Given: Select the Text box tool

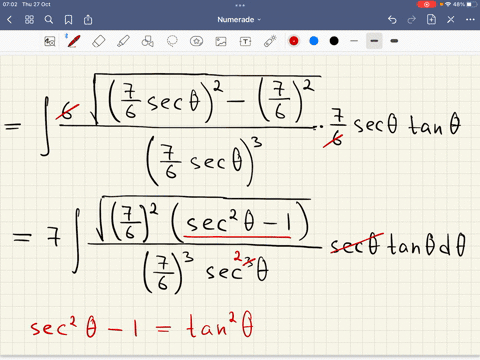Looking at the screenshot, I should [x=245, y=41].
